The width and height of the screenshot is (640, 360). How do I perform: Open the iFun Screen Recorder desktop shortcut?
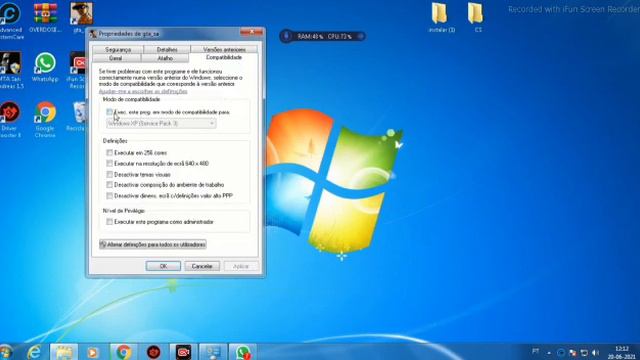click(x=78, y=69)
